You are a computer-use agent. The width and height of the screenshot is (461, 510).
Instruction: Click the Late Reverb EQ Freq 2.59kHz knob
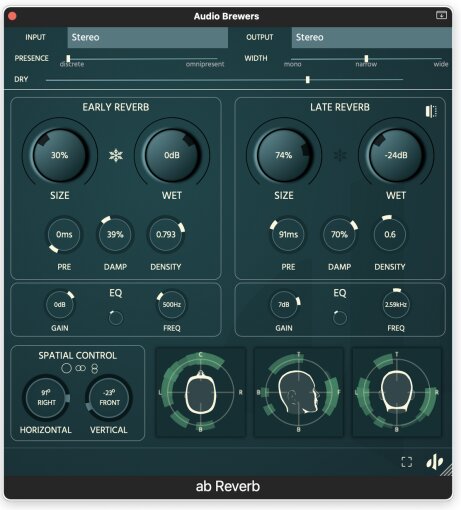pyautogui.click(x=396, y=305)
